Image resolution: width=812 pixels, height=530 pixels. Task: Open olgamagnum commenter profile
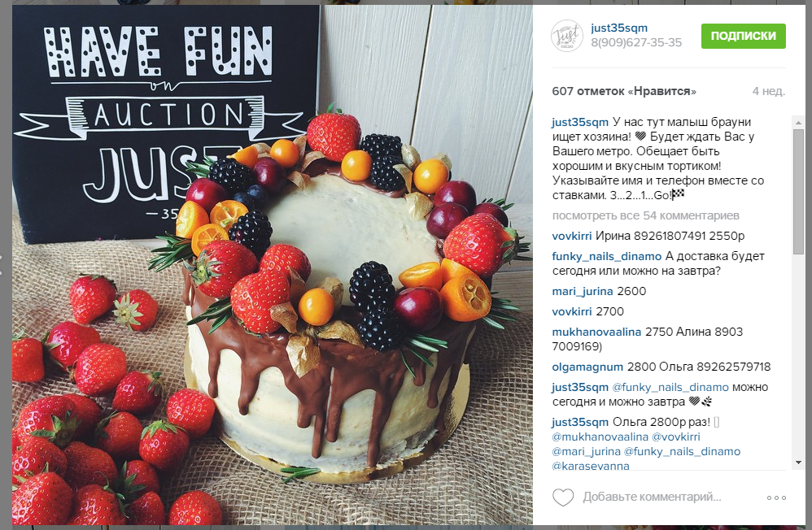(x=587, y=367)
